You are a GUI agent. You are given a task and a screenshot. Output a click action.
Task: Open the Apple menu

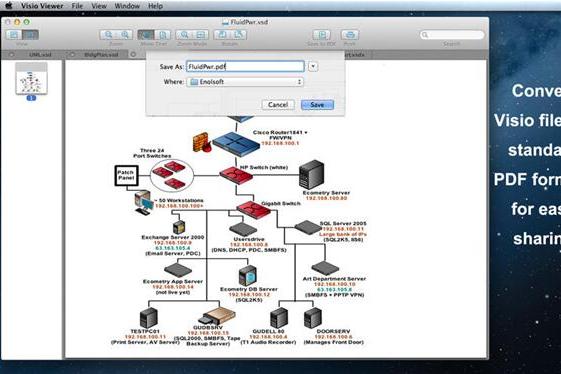pyautogui.click(x=9, y=6)
